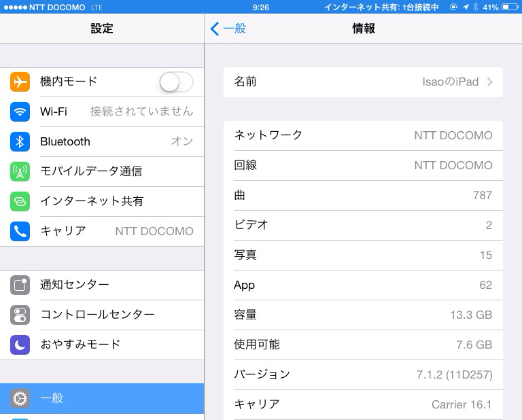Tap the orange Airplane Mode icon

[x=20, y=82]
